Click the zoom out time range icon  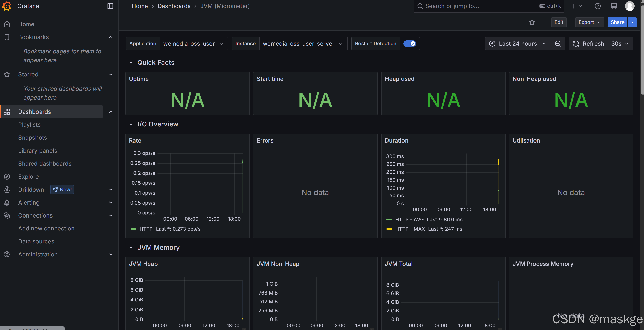point(558,44)
